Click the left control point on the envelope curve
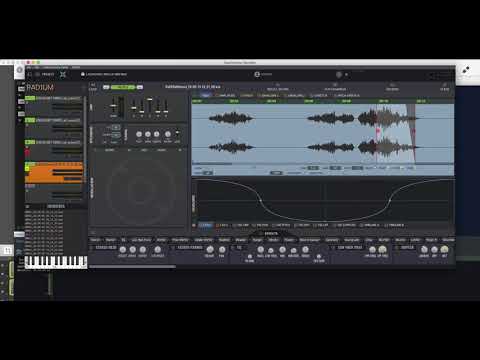Screen dimensions: 480x360 [x=260, y=200]
